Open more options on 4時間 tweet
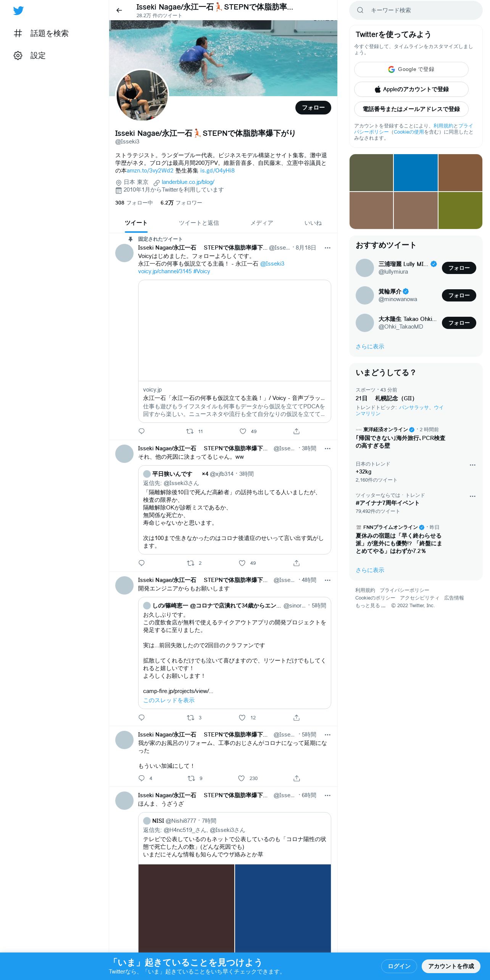The height and width of the screenshot is (980, 490). click(x=327, y=580)
